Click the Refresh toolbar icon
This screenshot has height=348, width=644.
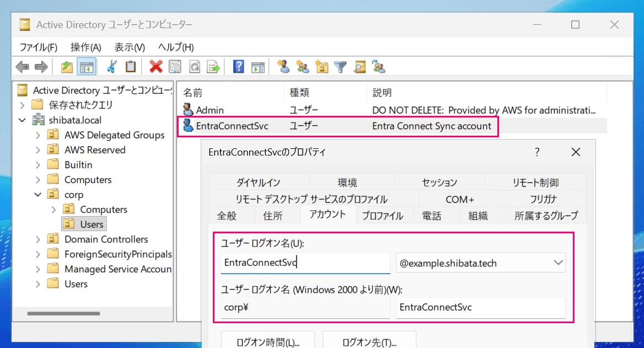pyautogui.click(x=195, y=67)
